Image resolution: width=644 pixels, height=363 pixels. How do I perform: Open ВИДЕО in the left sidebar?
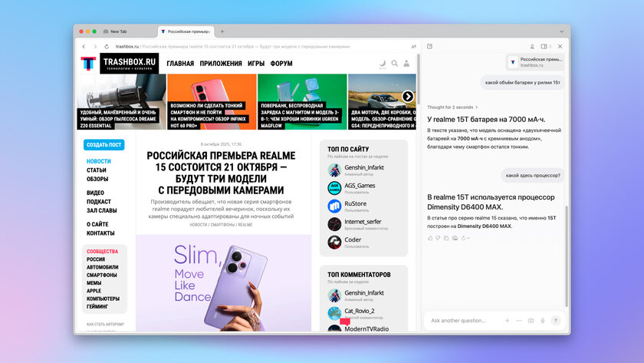95,193
